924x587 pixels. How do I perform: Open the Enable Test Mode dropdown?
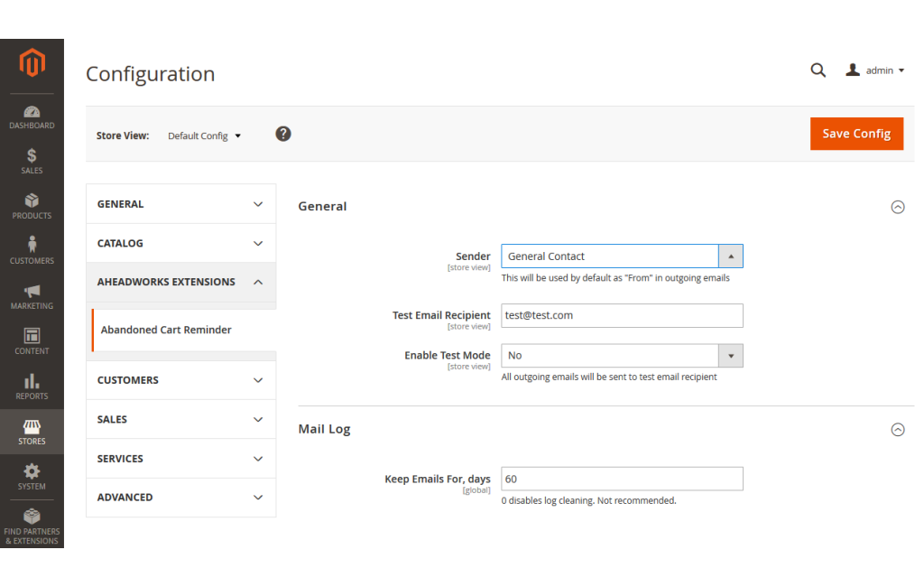coord(623,356)
